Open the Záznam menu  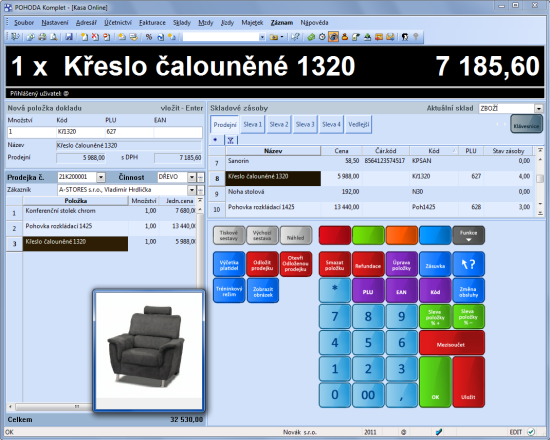pyautogui.click(x=282, y=22)
